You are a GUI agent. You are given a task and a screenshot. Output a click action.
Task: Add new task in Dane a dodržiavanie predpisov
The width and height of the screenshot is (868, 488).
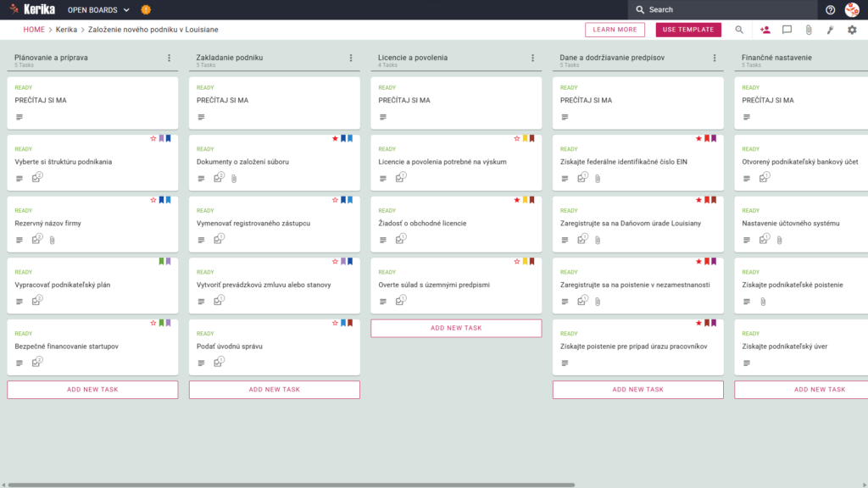pos(637,390)
